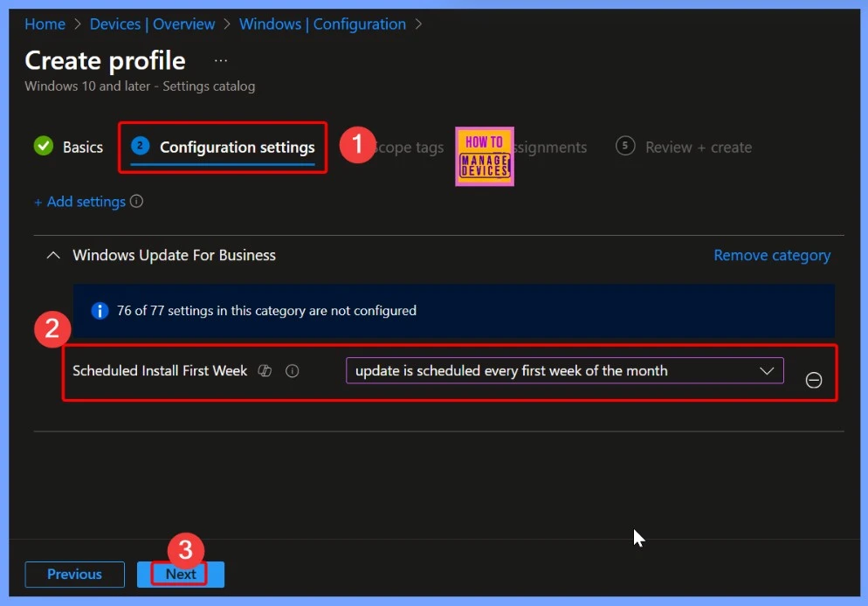Image resolution: width=868 pixels, height=606 pixels.
Task: Collapse the Windows Update For Business category
Action: pos(53,255)
